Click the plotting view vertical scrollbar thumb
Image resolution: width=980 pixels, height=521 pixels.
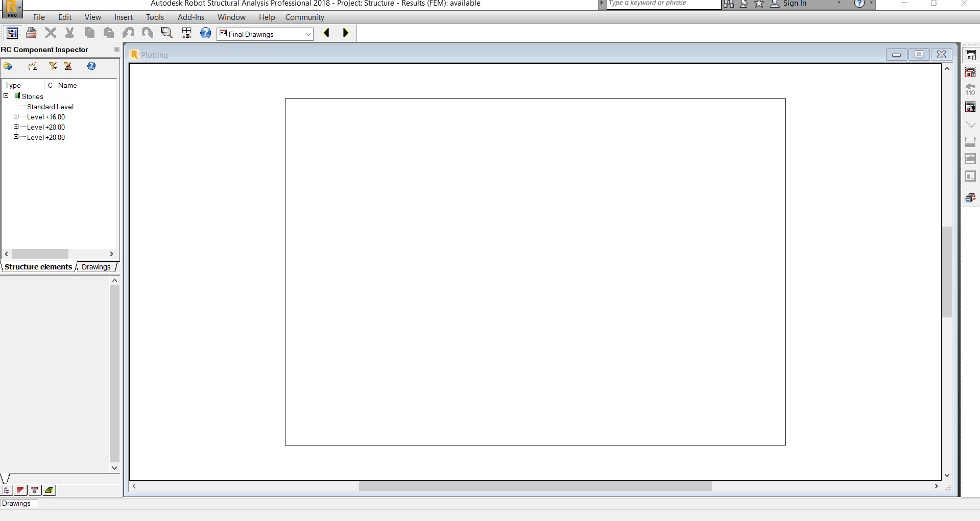(x=947, y=272)
